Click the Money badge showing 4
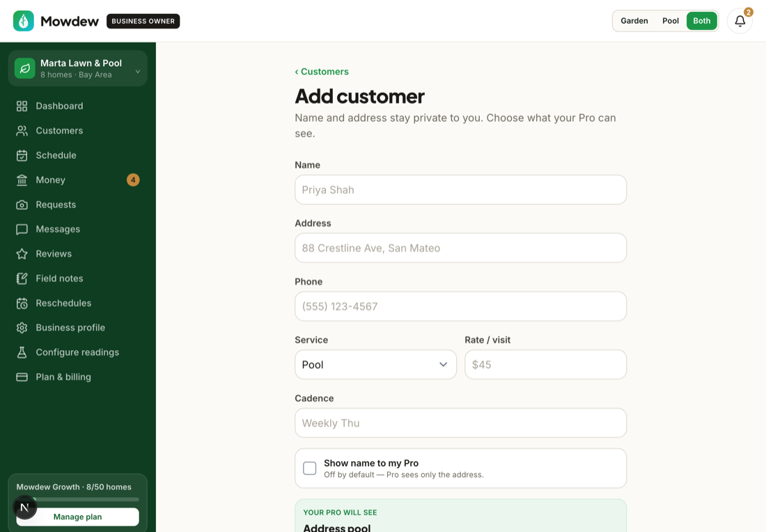The height and width of the screenshot is (532, 766). click(x=133, y=180)
